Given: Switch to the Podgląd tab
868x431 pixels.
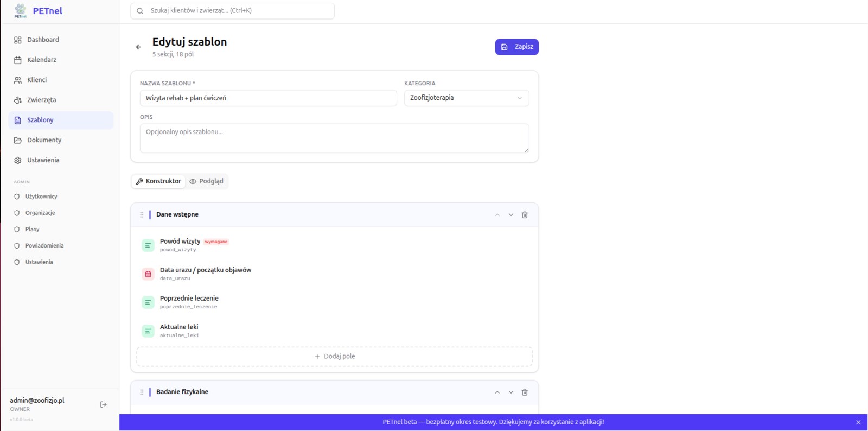Looking at the screenshot, I should tap(207, 181).
